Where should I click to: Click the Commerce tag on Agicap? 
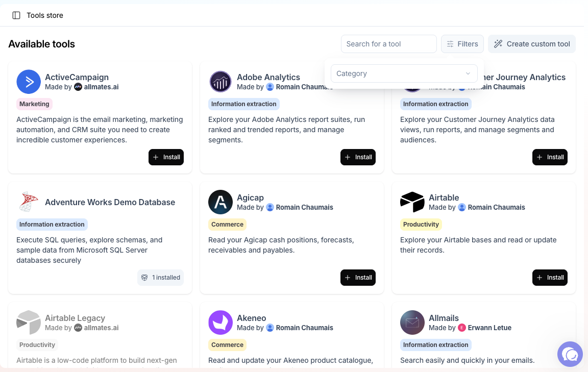click(227, 224)
